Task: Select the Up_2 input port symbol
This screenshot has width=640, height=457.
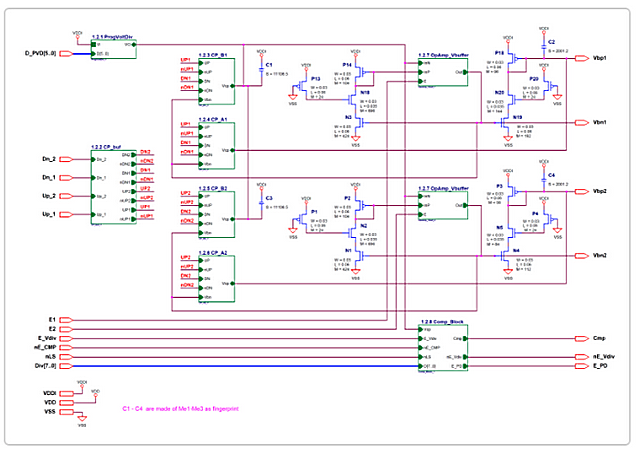Action: click(x=66, y=196)
